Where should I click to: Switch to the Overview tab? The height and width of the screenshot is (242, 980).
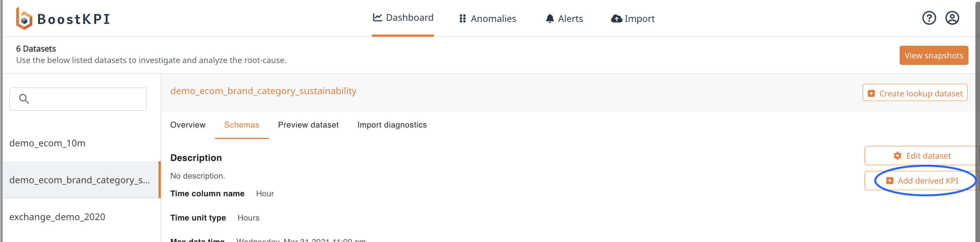pos(188,125)
